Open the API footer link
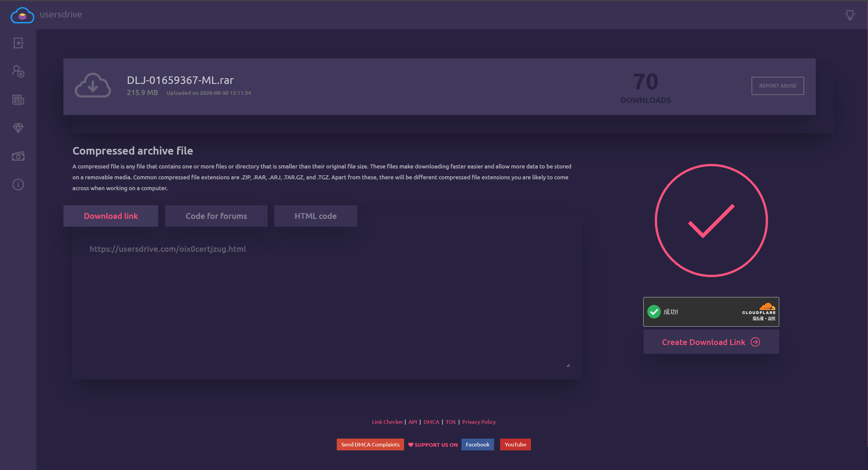This screenshot has width=868, height=470. point(413,422)
